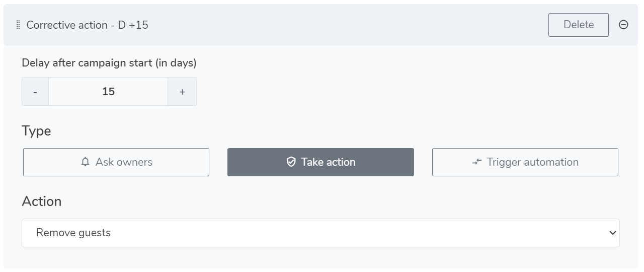Click the bell icon on Ask owners
The image size is (644, 272).
tap(86, 162)
